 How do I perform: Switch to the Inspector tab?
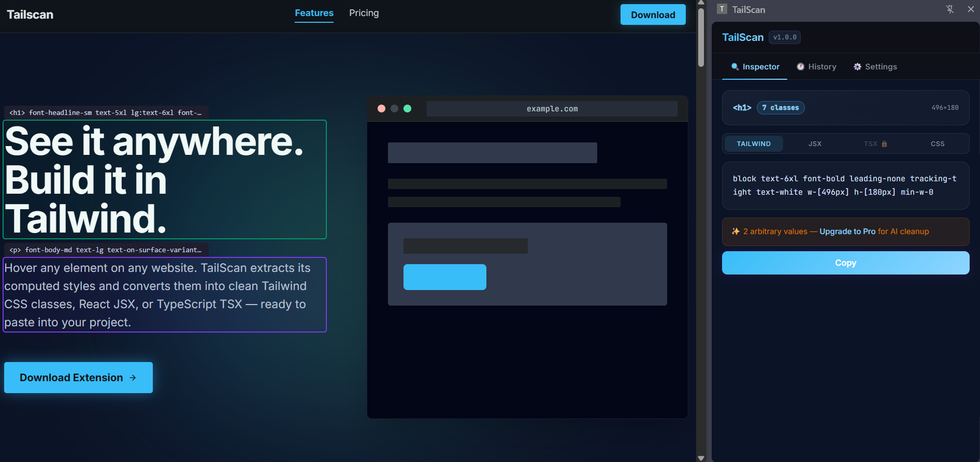click(x=755, y=67)
